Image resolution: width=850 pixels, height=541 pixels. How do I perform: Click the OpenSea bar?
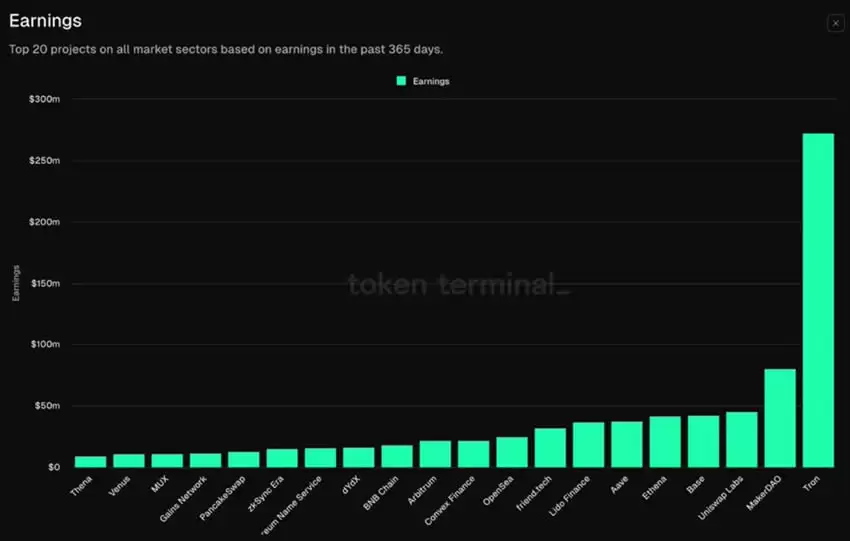[512, 452]
